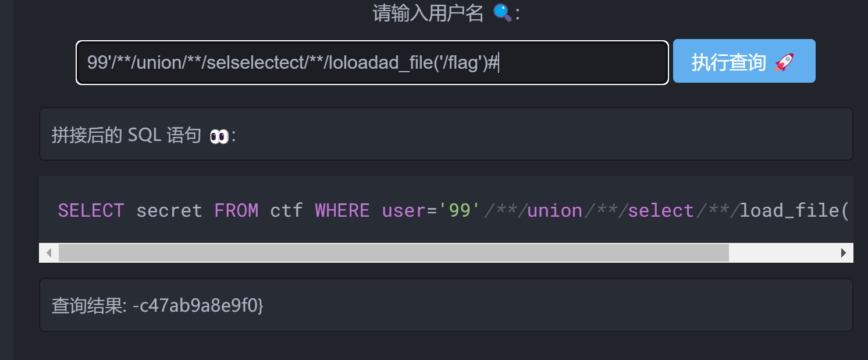Click the WHERE keyword in the SQL preview
Screen dimensions: 868x360
(342, 210)
